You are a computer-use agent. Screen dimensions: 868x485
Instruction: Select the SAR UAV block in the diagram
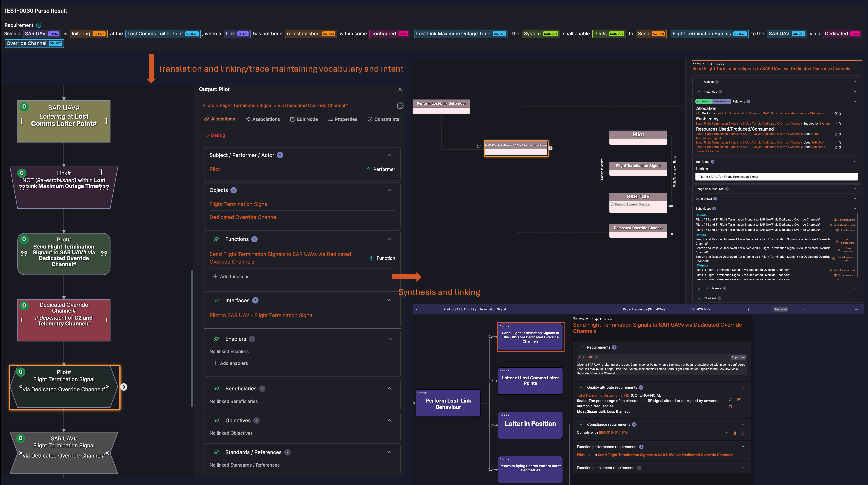[x=638, y=203]
